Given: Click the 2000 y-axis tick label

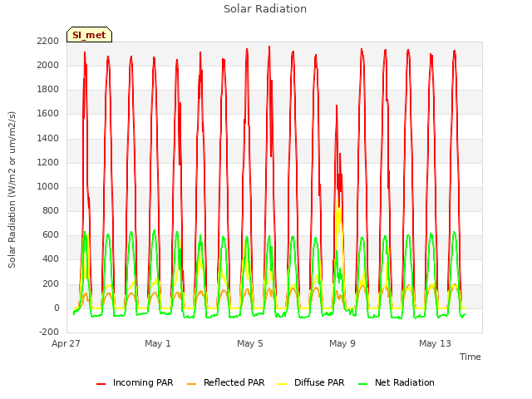Looking at the screenshot, I should [x=48, y=66].
